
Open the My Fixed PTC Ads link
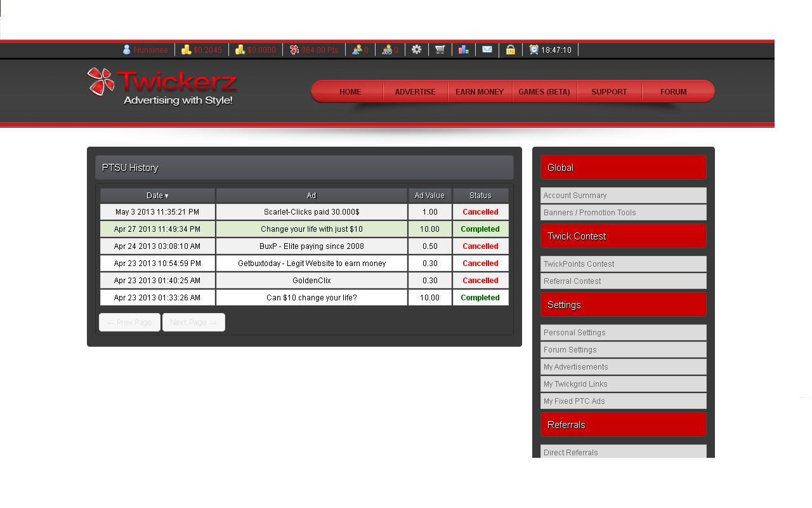click(624, 401)
